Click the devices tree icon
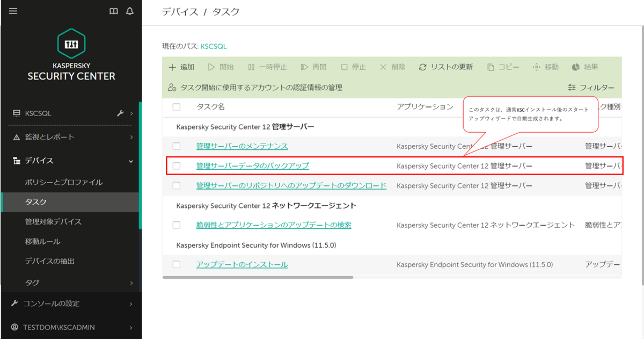The image size is (644, 339). [16, 161]
